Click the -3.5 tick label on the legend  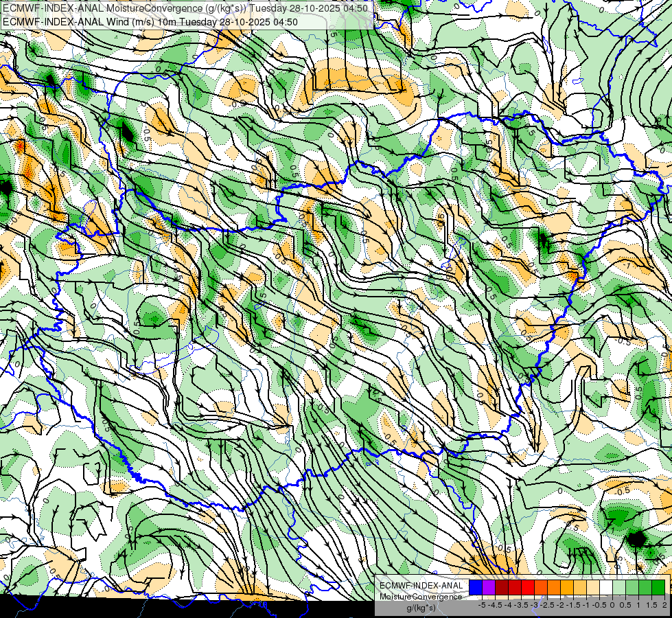[x=521, y=605]
